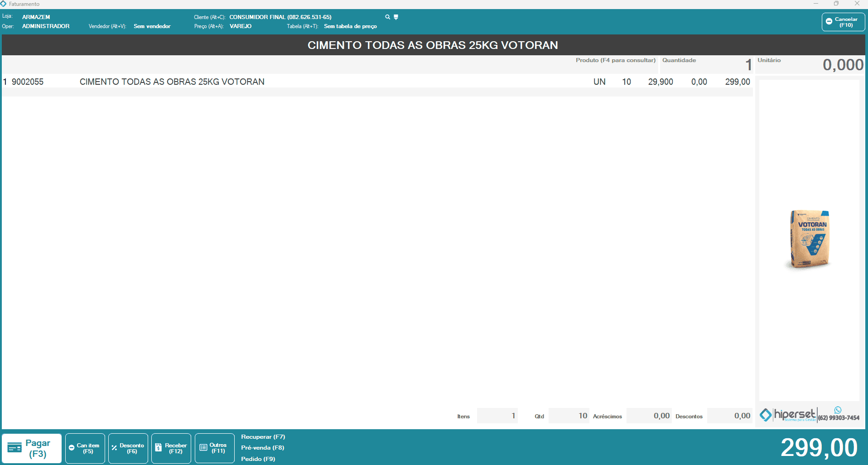Click the Recuperar (F7) link

263,437
